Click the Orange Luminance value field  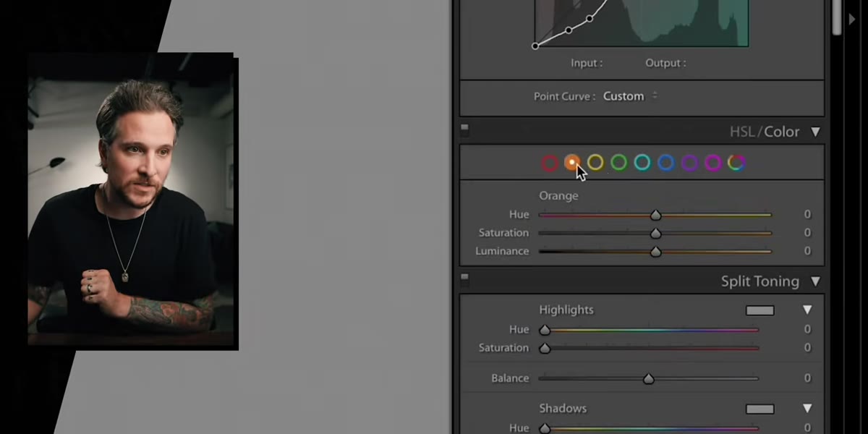click(807, 251)
